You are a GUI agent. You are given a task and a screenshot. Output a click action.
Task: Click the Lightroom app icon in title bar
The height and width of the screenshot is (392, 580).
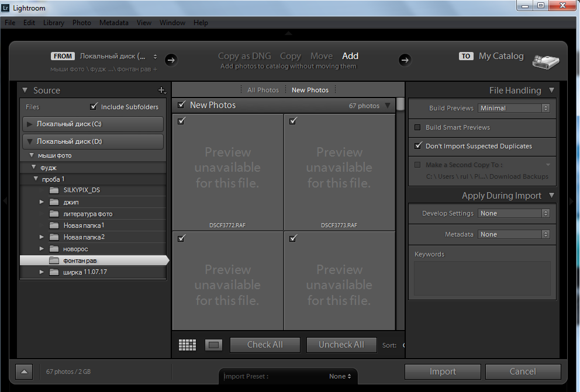(5, 8)
